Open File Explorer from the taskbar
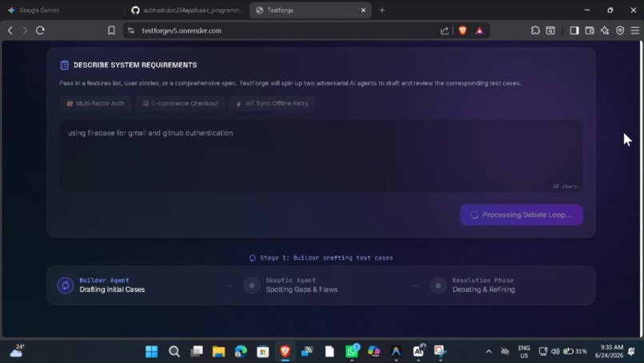The width and height of the screenshot is (644, 363). [x=218, y=351]
